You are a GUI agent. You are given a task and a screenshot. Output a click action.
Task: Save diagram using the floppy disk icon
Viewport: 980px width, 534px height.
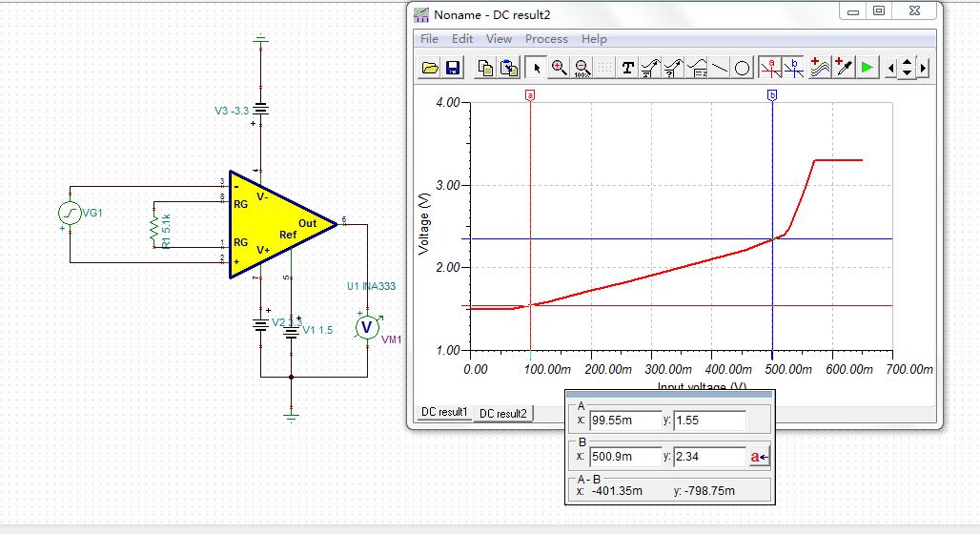click(x=453, y=68)
